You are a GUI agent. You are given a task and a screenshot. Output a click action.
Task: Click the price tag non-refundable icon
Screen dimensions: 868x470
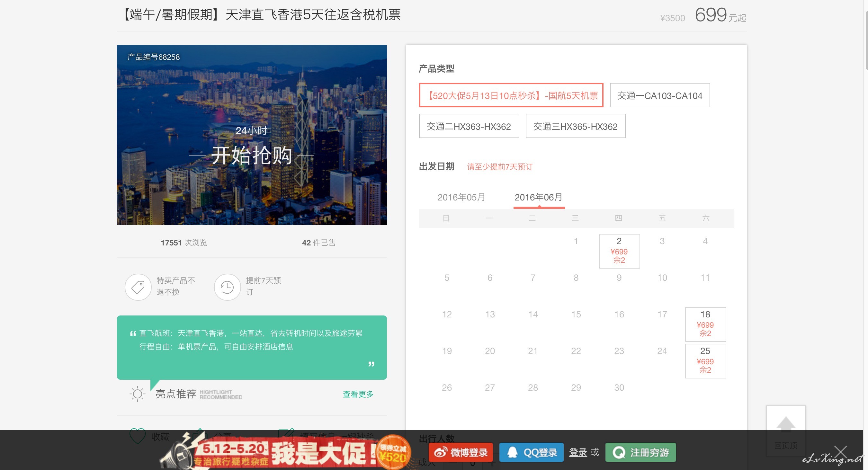138,287
